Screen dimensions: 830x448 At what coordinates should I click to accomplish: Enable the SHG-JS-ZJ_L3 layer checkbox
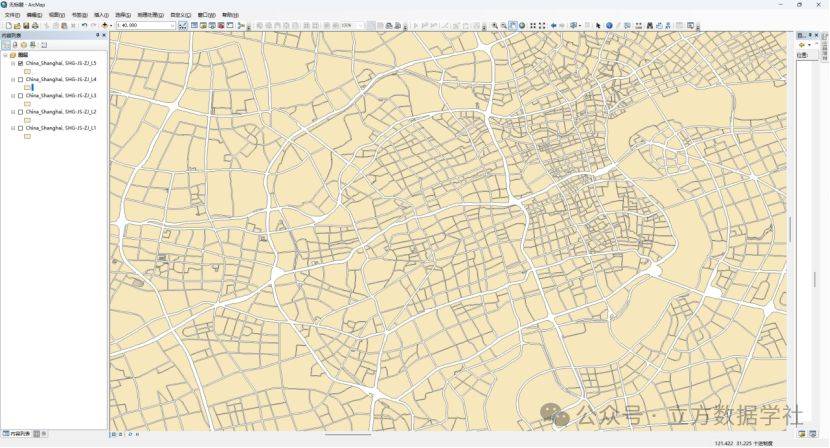click(x=20, y=96)
